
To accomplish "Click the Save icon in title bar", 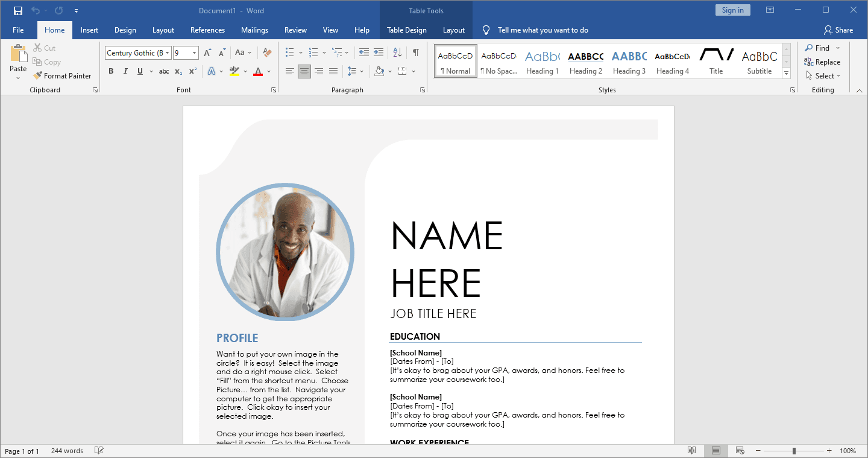I will click(18, 10).
